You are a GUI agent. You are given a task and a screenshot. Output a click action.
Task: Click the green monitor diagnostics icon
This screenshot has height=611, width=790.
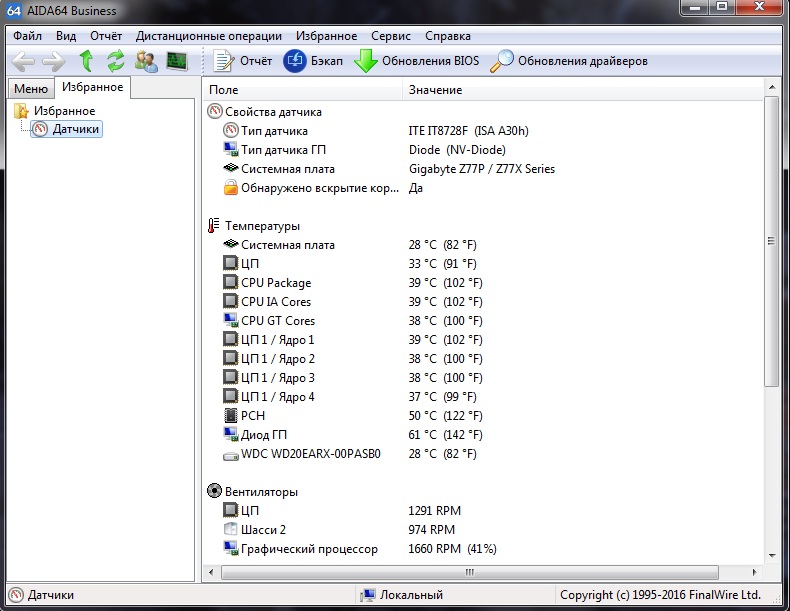(x=177, y=61)
